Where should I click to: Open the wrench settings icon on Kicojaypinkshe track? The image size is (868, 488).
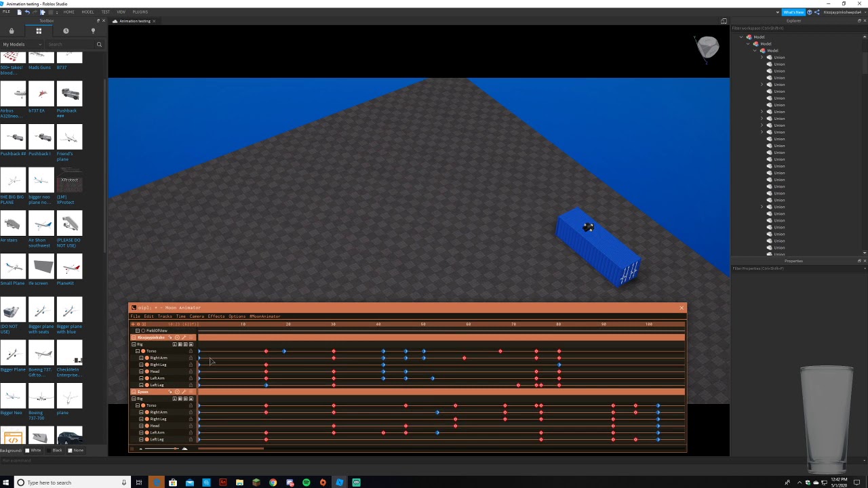click(x=184, y=338)
